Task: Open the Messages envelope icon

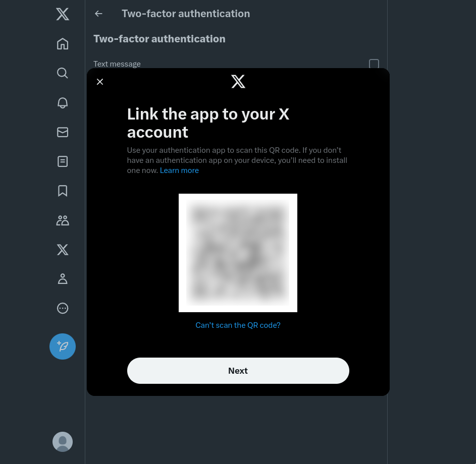Action: pyautogui.click(x=63, y=132)
